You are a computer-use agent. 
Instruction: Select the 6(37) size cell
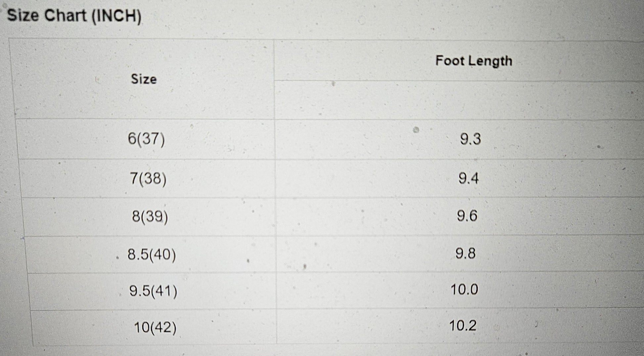[x=146, y=138]
